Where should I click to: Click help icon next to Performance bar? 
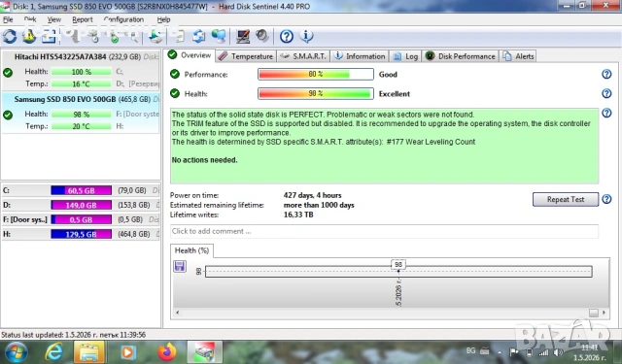pyautogui.click(x=606, y=74)
